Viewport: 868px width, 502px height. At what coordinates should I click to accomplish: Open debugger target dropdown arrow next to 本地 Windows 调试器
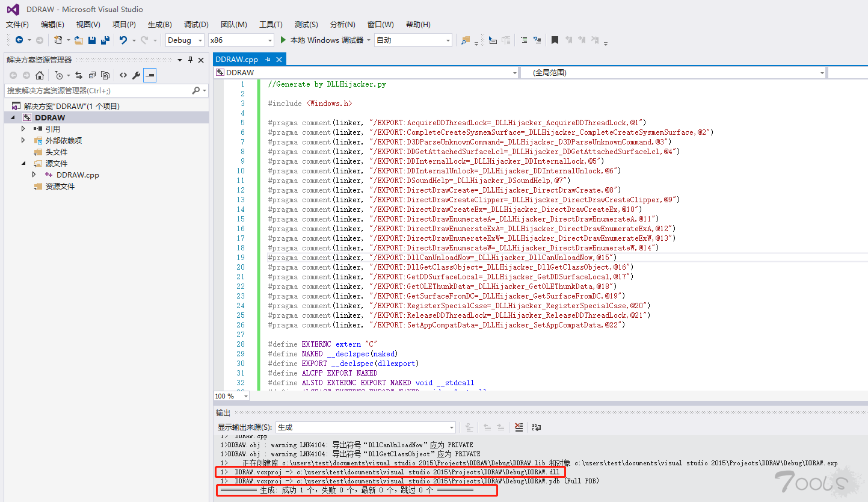[x=368, y=40]
